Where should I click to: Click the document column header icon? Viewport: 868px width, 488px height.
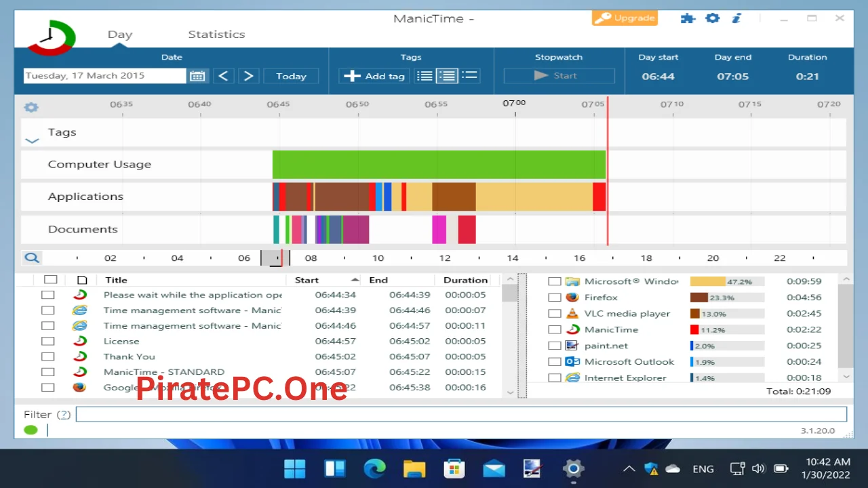click(82, 280)
